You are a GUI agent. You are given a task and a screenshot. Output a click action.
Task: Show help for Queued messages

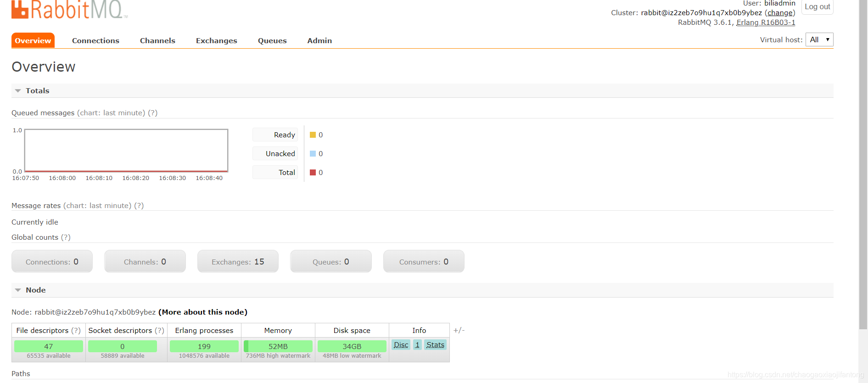click(x=152, y=113)
